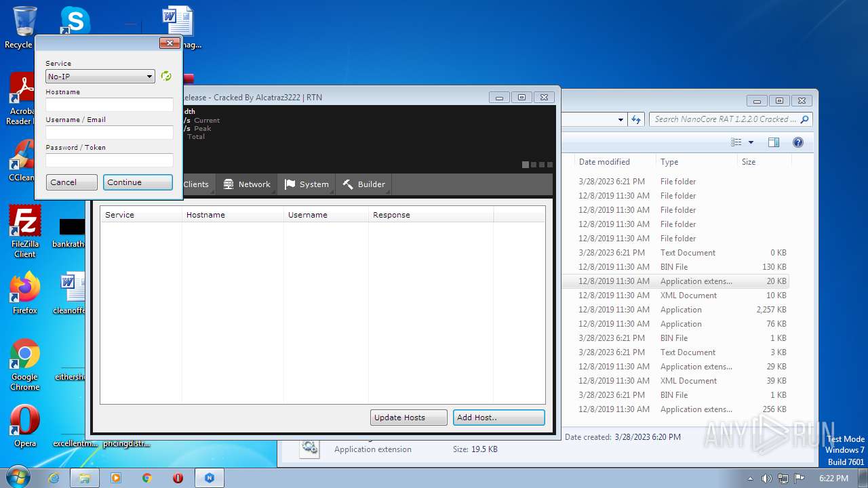This screenshot has height=488, width=868.
Task: Open the bankrath desktop file icon
Action: click(71, 232)
